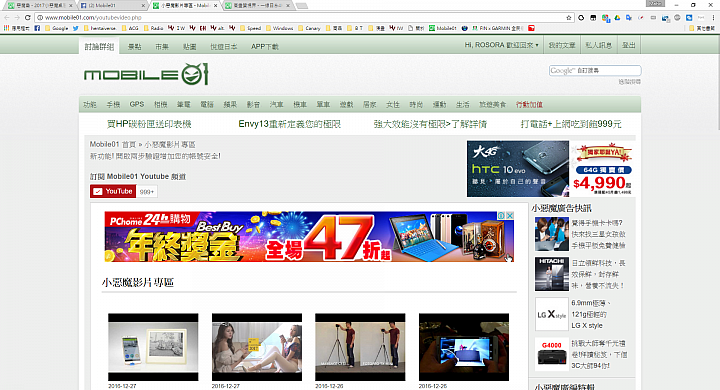This screenshot has height=390, width=720.
Task: Open first video thumbnail dated 2016-12-27 with phone
Action: click(153, 347)
